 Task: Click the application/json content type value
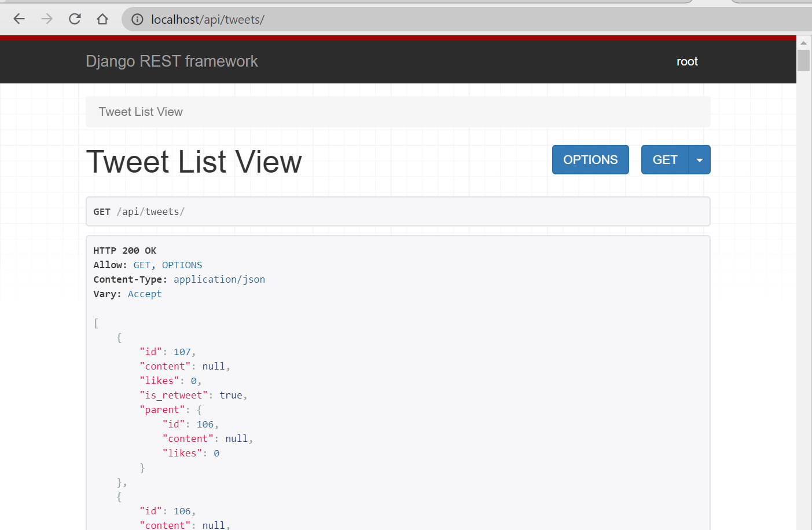pyautogui.click(x=219, y=279)
